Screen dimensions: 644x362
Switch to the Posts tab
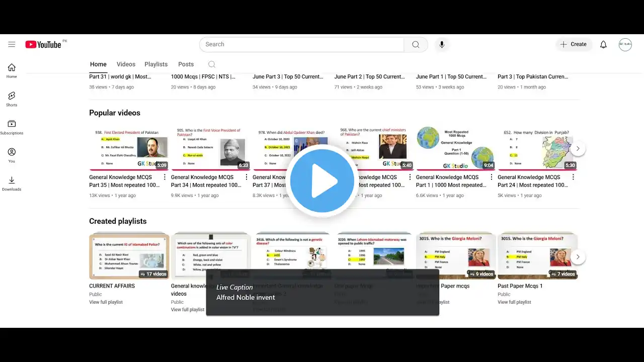186,64
